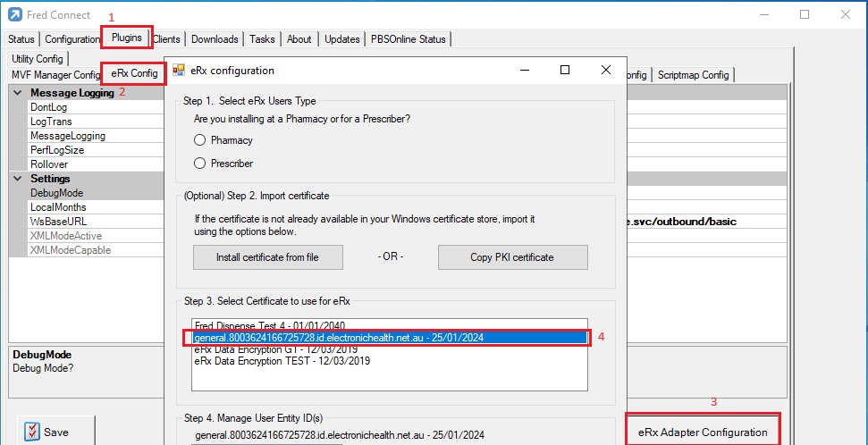Image resolution: width=868 pixels, height=445 pixels.
Task: Collapse the Settings category
Action: pos(18,179)
